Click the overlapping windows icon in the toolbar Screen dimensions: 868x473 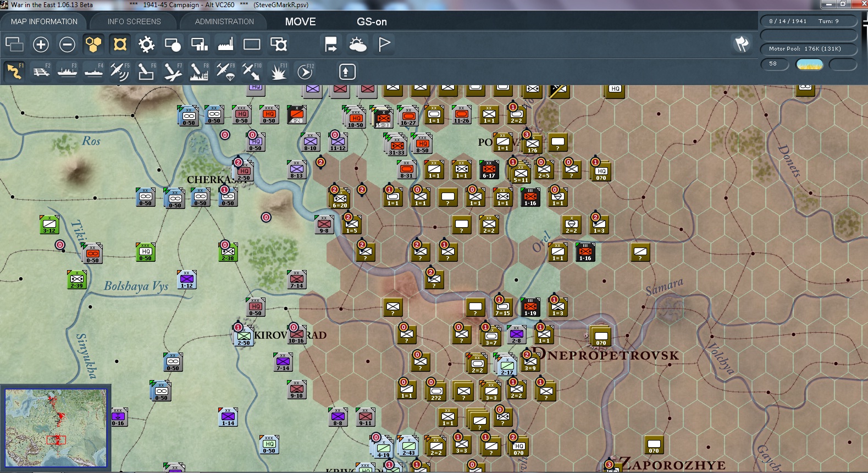[14, 44]
